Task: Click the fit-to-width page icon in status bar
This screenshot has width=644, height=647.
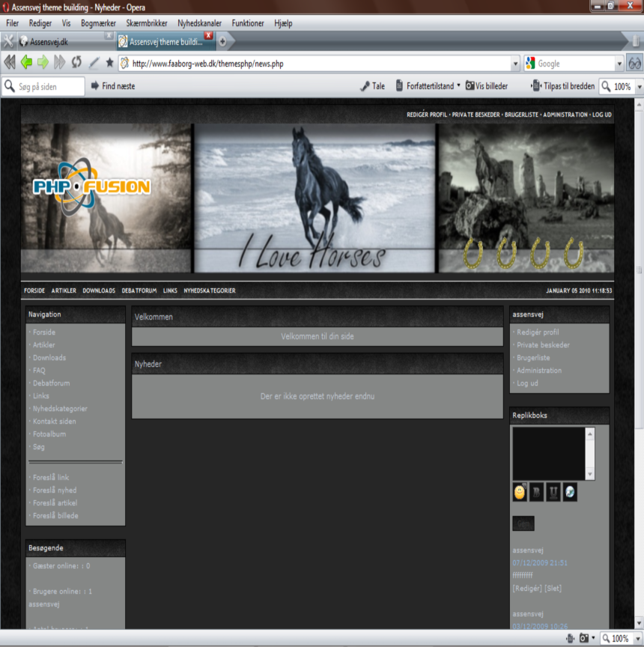Action: pos(571,638)
